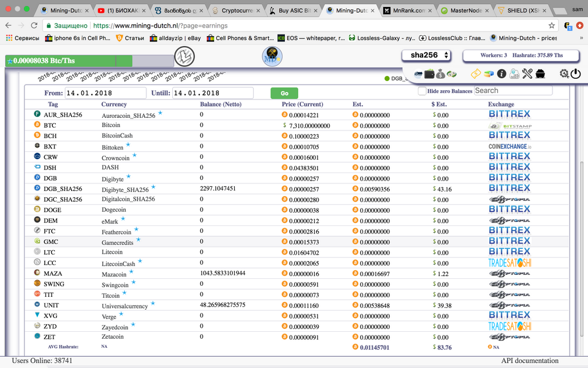The image size is (588, 368).
Task: Click the DGB_SHA256 tag text
Action: click(63, 189)
